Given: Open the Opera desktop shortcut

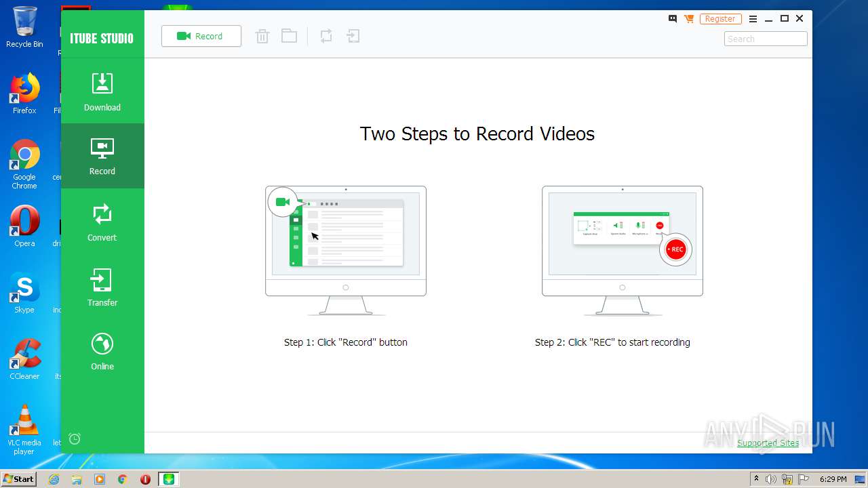Looking at the screenshot, I should point(24,226).
